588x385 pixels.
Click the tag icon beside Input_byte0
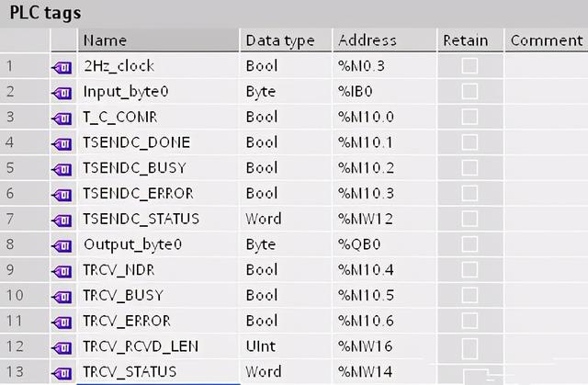pyautogui.click(x=62, y=92)
